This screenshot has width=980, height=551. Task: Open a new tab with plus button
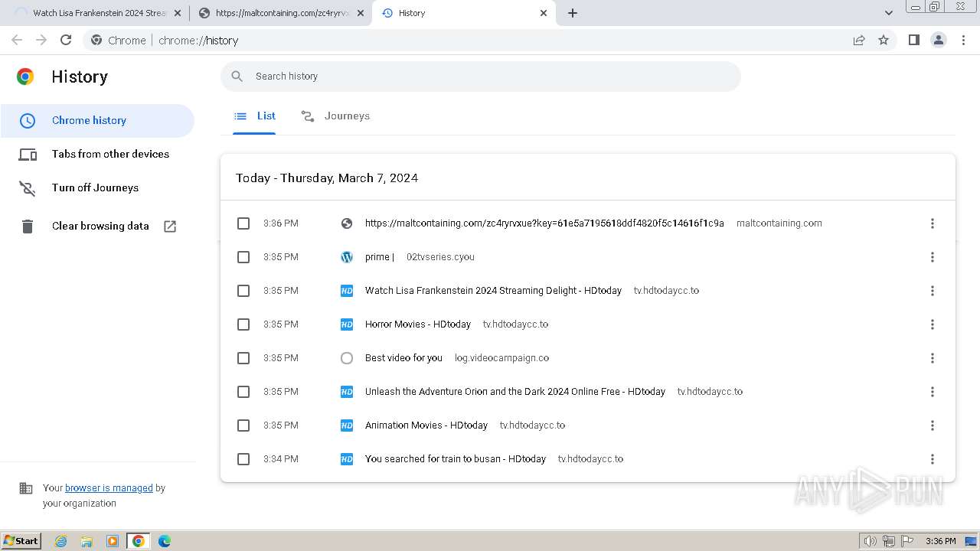click(573, 13)
